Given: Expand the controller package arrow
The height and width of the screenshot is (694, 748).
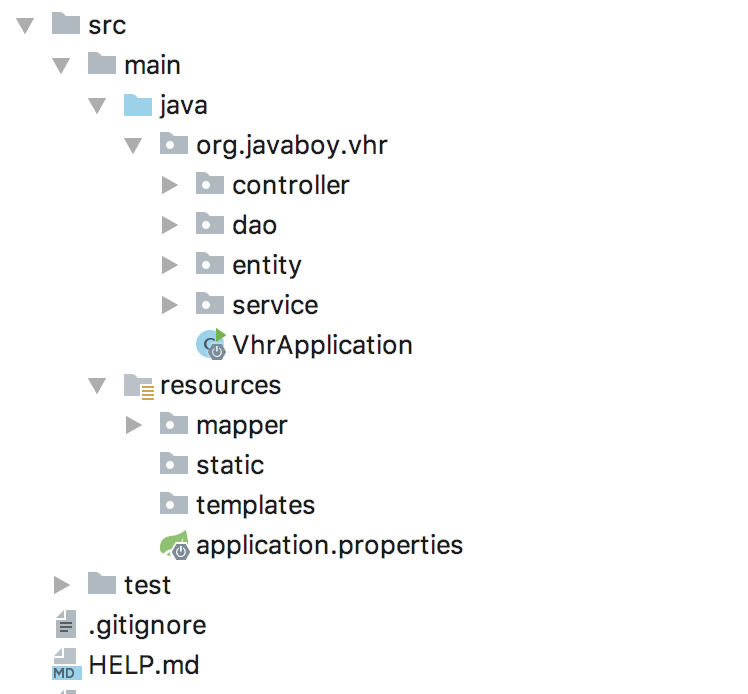Looking at the screenshot, I should [x=169, y=185].
